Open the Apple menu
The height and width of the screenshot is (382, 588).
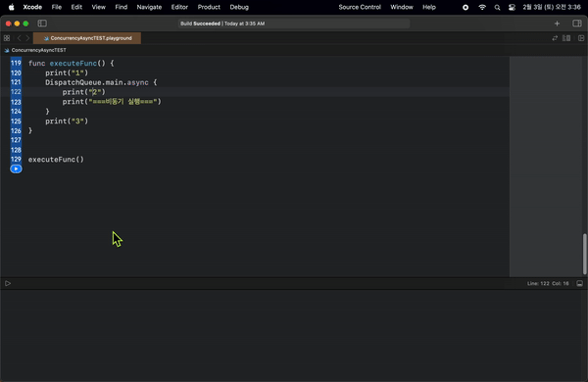[11, 7]
